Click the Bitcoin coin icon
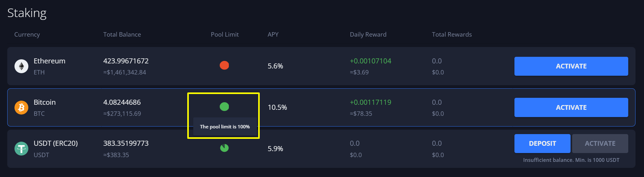This screenshot has width=644, height=177. click(21, 108)
